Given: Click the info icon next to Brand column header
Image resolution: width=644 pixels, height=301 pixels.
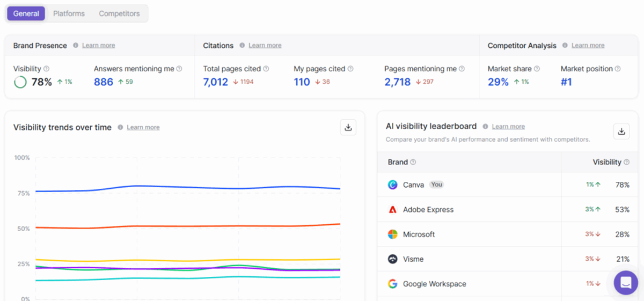Looking at the screenshot, I should 413,162.
